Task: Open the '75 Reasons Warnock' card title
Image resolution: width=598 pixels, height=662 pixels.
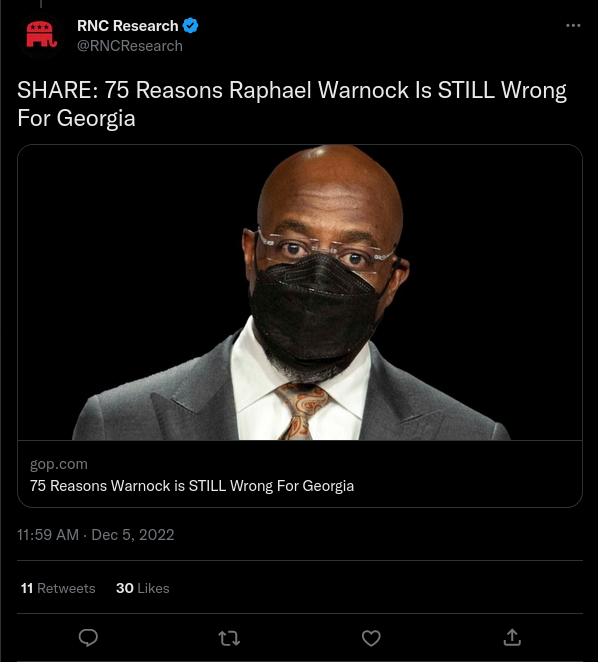Action: [192, 486]
